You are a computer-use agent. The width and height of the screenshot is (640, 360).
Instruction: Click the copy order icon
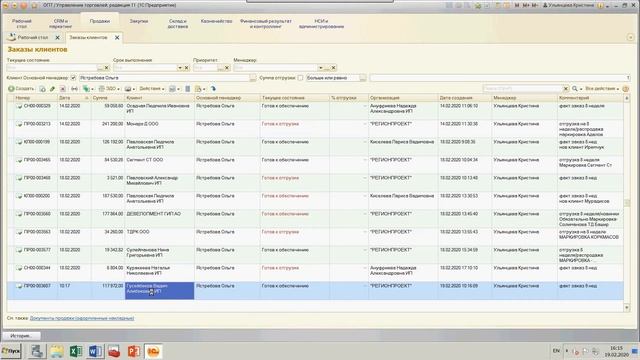[42, 89]
